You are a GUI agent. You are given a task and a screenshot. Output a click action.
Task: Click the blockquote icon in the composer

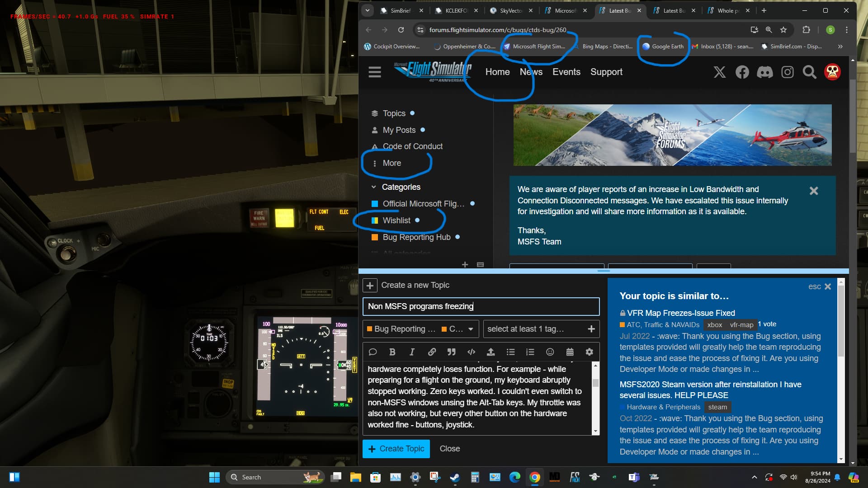point(451,352)
